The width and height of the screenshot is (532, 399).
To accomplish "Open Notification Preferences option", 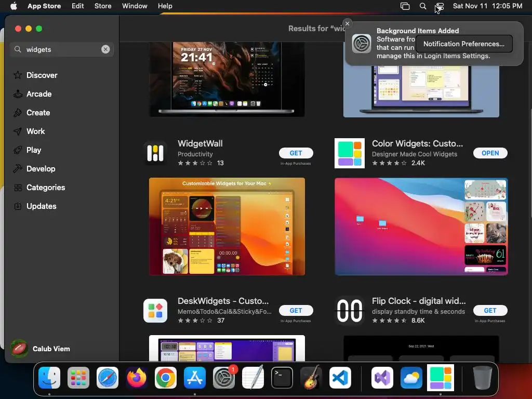I will 464,44.
